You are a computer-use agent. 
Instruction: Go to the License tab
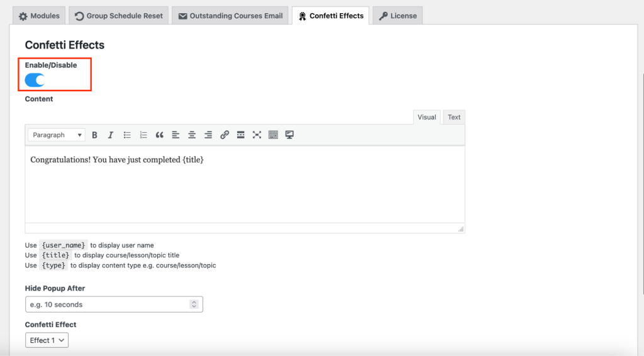tap(397, 16)
